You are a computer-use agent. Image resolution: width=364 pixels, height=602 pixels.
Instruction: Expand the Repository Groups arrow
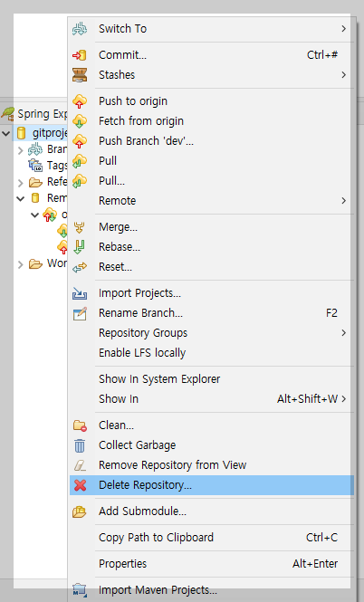pos(344,333)
